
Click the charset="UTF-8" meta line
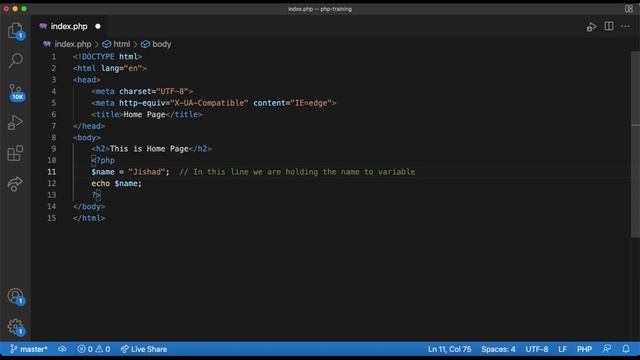click(142, 91)
